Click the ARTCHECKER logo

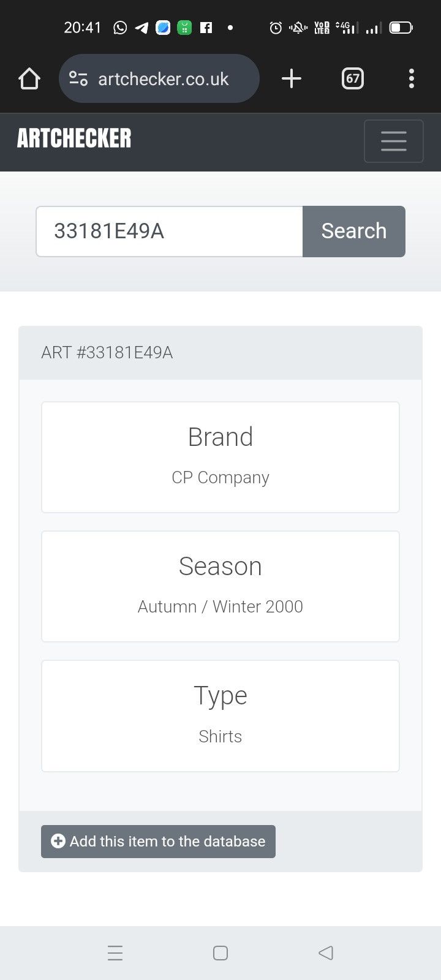coord(74,138)
